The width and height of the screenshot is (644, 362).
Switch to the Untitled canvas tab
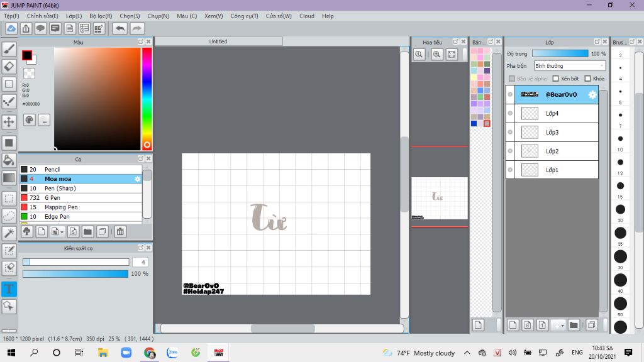218,41
